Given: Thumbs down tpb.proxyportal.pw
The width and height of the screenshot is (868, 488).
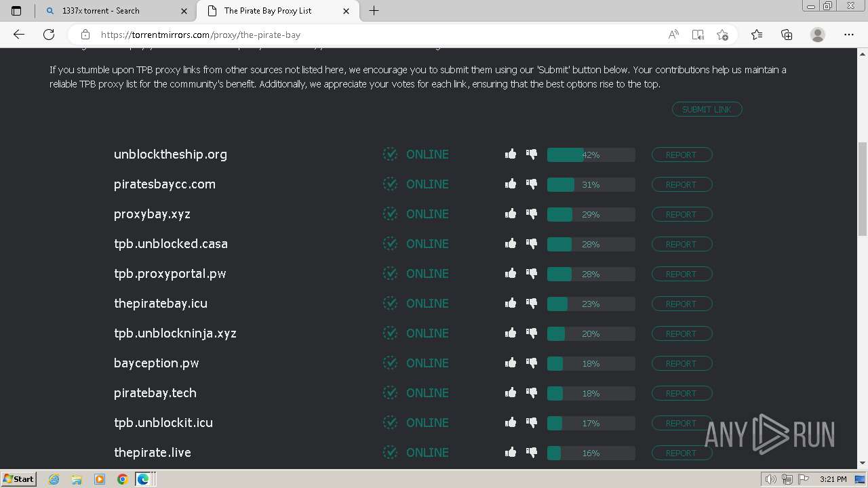Looking at the screenshot, I should [x=532, y=274].
